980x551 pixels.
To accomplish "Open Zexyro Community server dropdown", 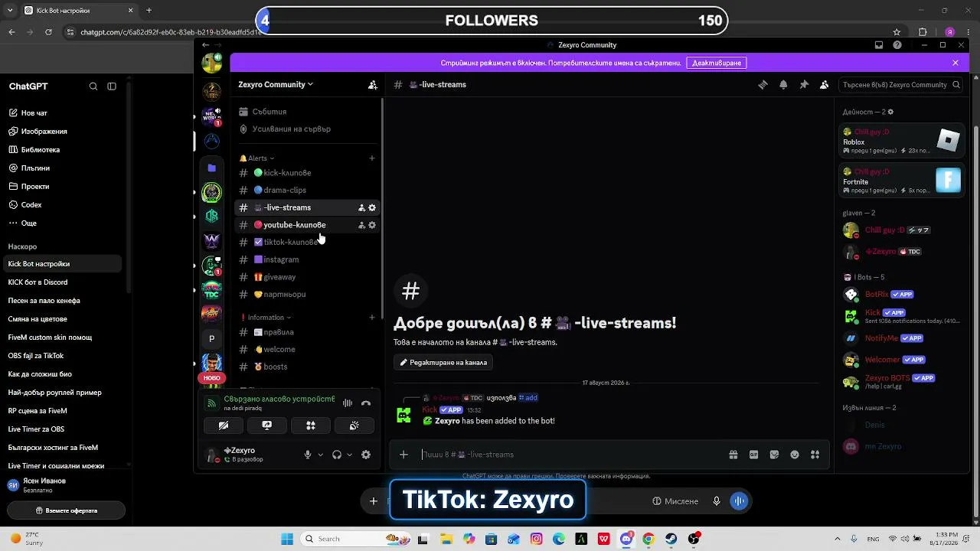I will 276,85.
